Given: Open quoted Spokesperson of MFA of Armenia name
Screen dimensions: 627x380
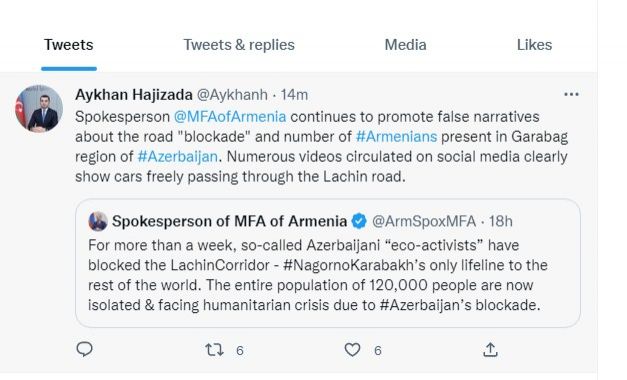Looking at the screenshot, I should (230, 221).
